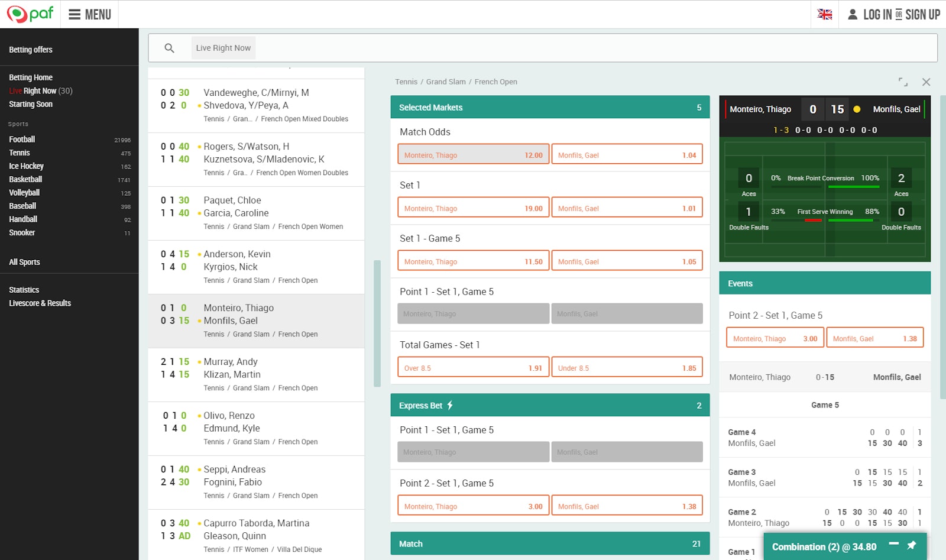The width and height of the screenshot is (946, 560).
Task: Click the search magnifier icon
Action: pos(169,47)
